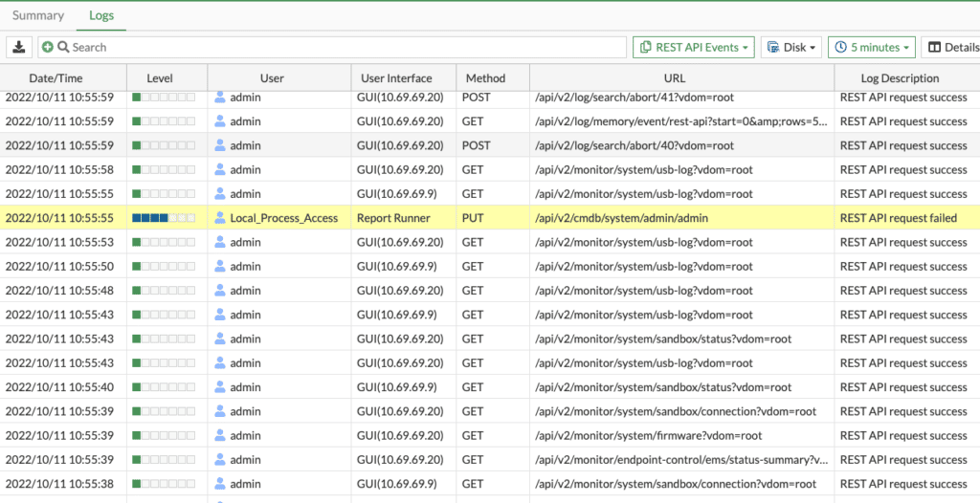Click the level indicator in the 10:55:53 row

pyautogui.click(x=164, y=243)
